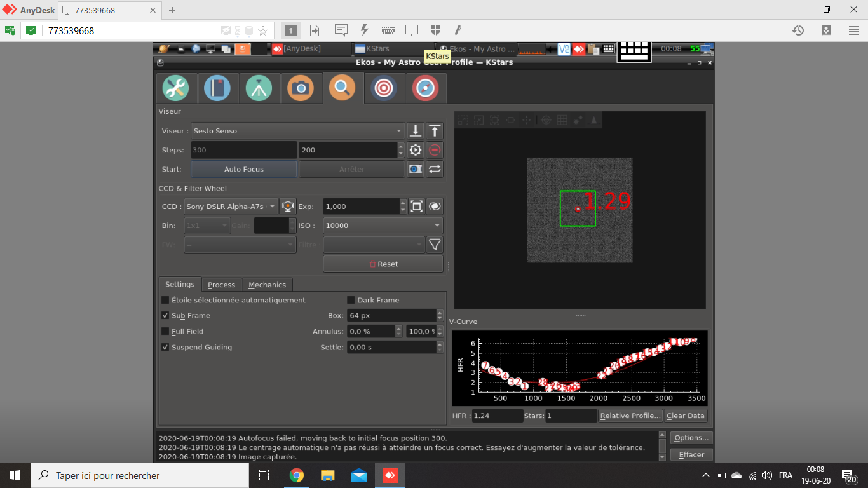Open a new AnyDesk tab with plus
The width and height of the screenshot is (868, 488).
[x=172, y=10]
